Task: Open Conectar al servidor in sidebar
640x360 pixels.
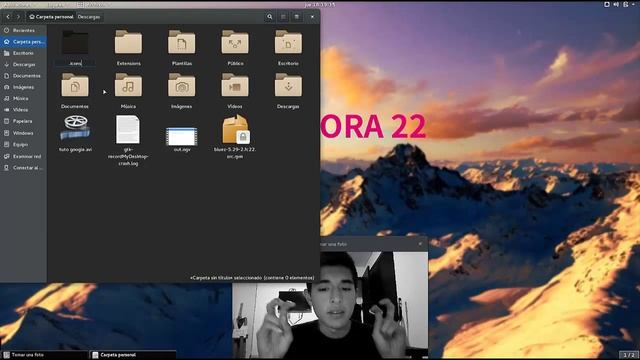Action: pos(23,168)
